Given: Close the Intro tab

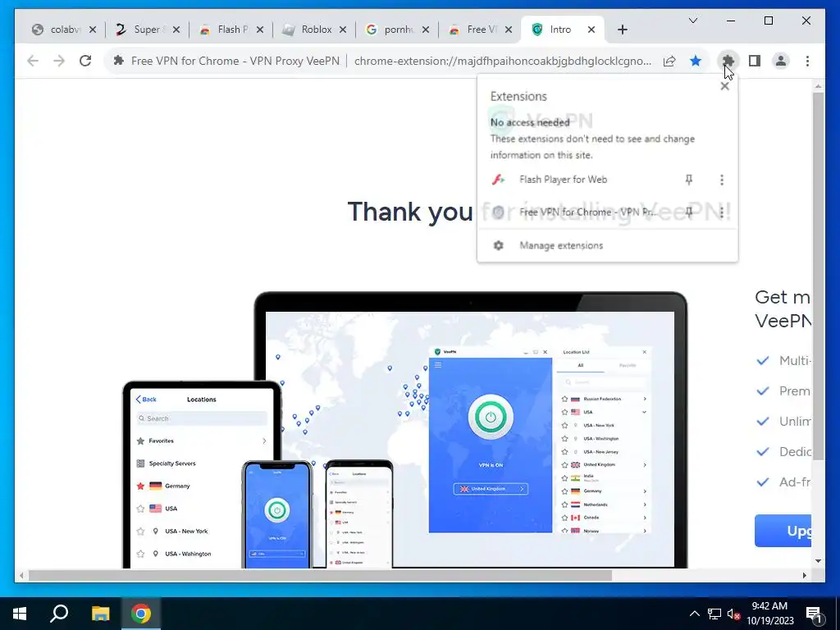Looking at the screenshot, I should (x=591, y=30).
